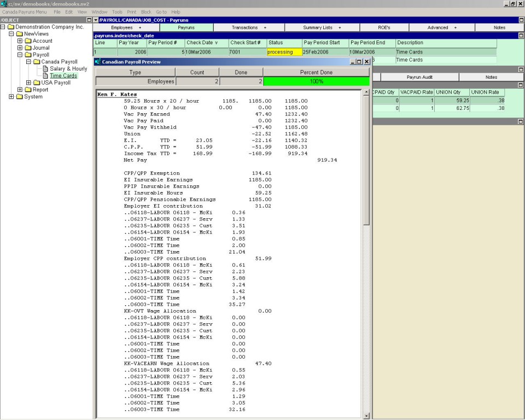Click the NewViews app icon in title bar

pos(4,4)
